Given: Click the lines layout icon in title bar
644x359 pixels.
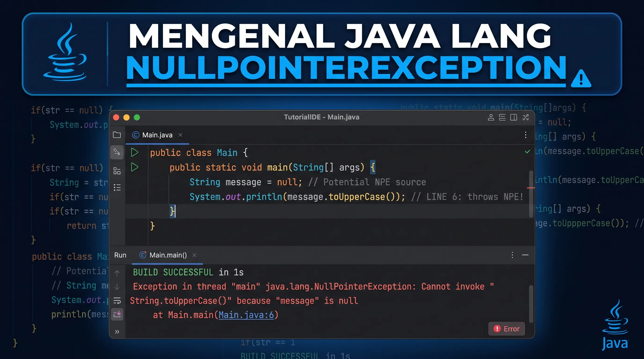Looking at the screenshot, I should (x=502, y=117).
